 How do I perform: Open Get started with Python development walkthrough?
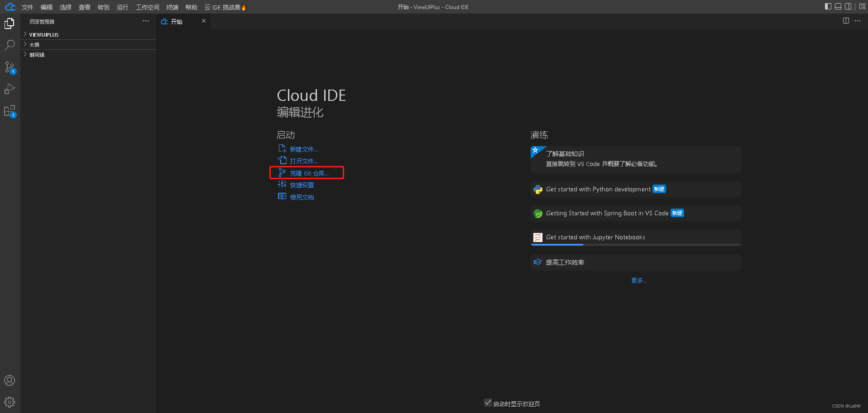636,190
